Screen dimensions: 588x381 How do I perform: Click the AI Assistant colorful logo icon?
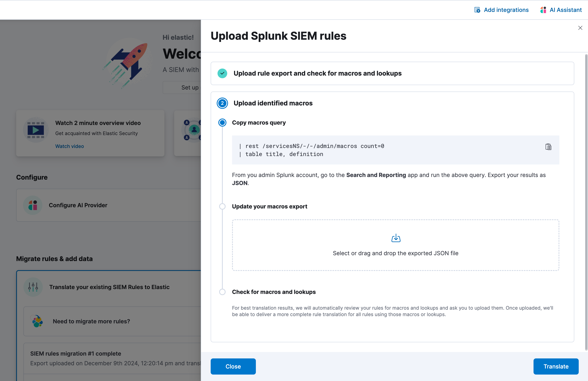pos(543,10)
